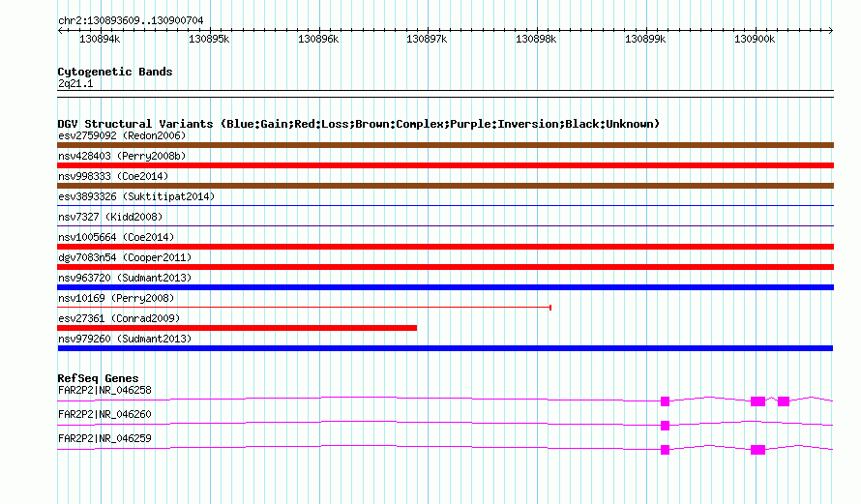The image size is (861, 504).
Task: Click the 130897k ruler label
Action: [x=427, y=39]
